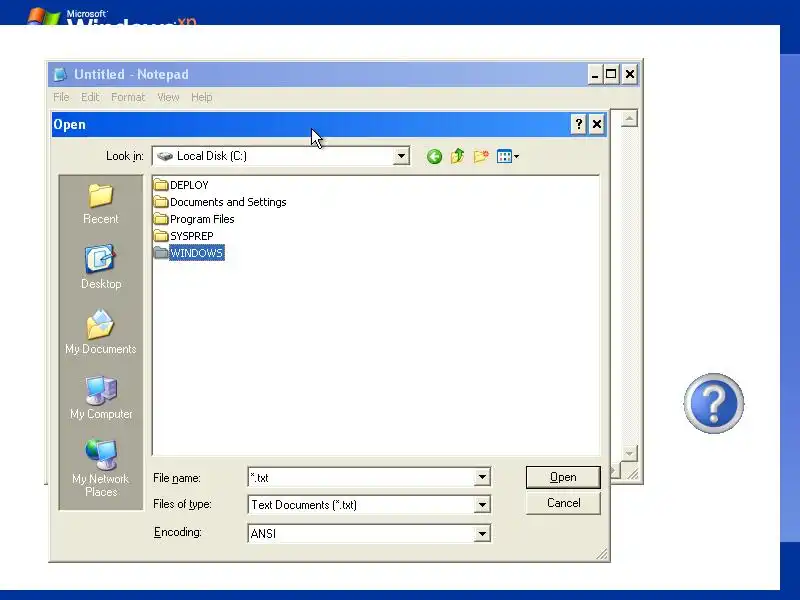The height and width of the screenshot is (600, 800).
Task: Click the Cancel button
Action: click(563, 503)
